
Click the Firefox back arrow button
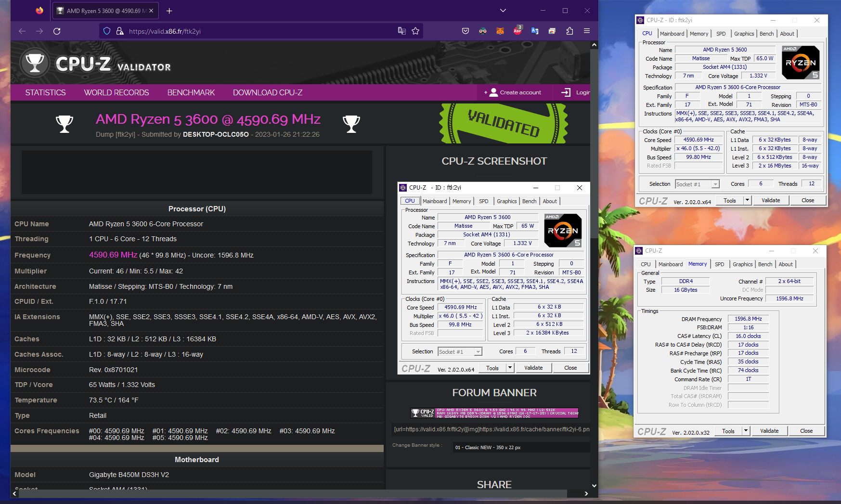click(x=22, y=31)
